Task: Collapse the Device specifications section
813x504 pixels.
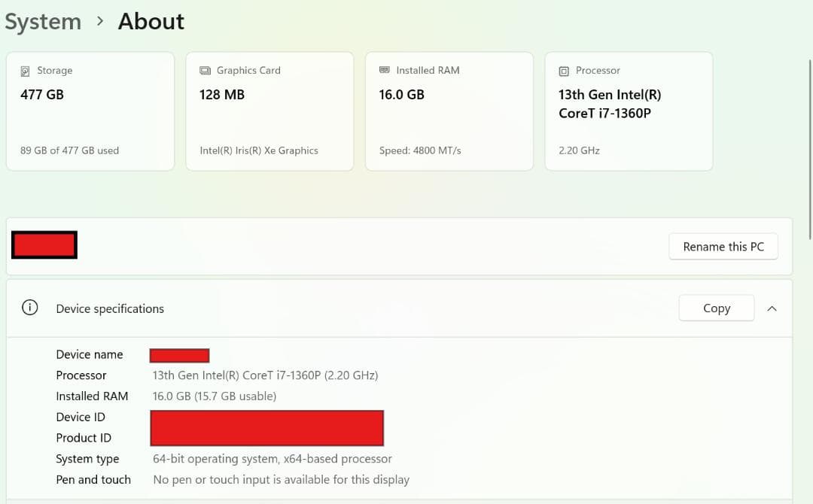Action: click(772, 308)
